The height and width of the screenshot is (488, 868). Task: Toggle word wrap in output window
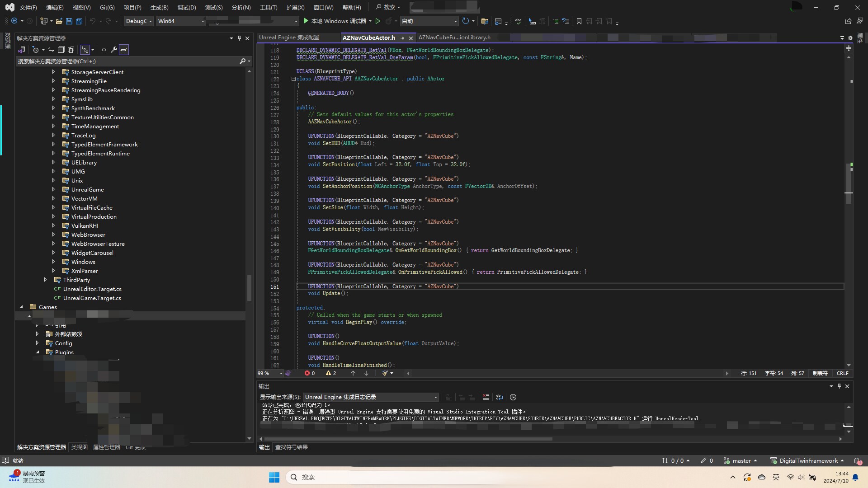(500, 397)
